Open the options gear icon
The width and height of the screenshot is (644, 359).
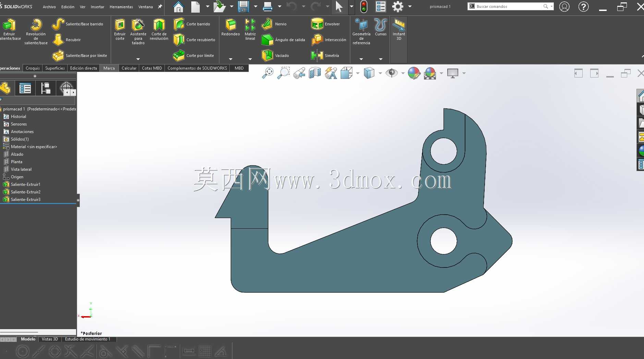pyautogui.click(x=398, y=7)
